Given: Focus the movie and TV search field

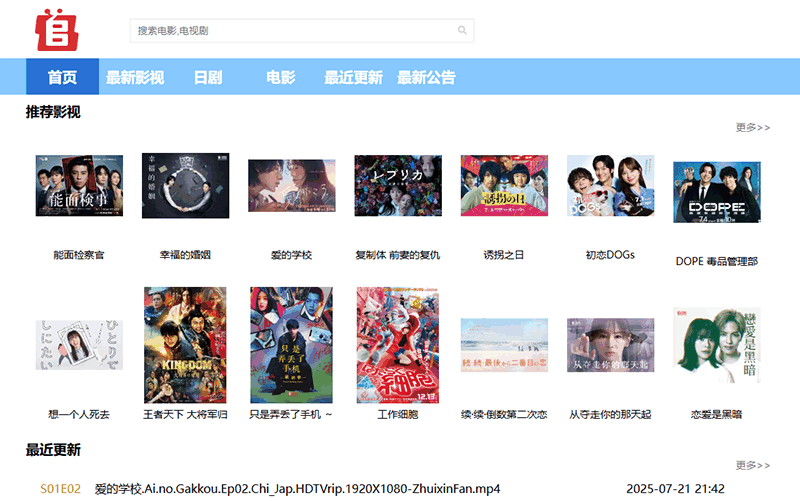Looking at the screenshot, I should (x=302, y=31).
